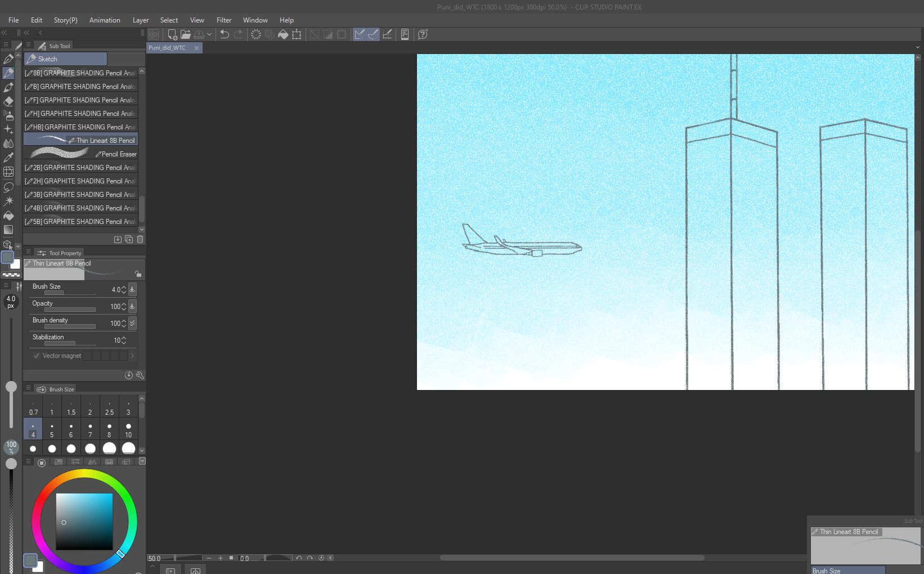This screenshot has height=574, width=924.
Task: Select the Sketch sub tool group
Action: click(65, 59)
